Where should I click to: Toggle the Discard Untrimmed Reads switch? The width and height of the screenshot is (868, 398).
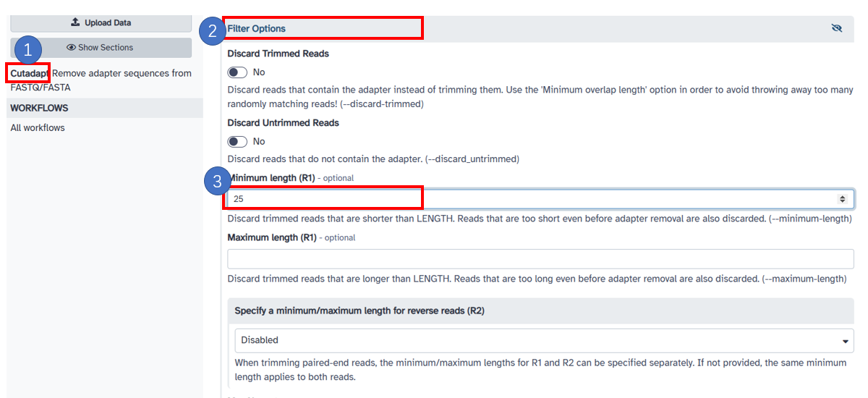coord(237,142)
